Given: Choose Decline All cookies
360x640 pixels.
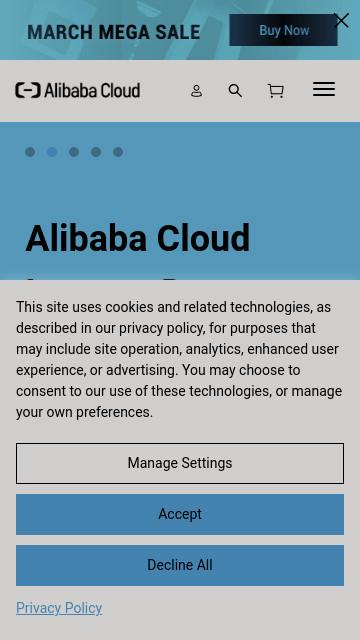Looking at the screenshot, I should click(180, 565).
